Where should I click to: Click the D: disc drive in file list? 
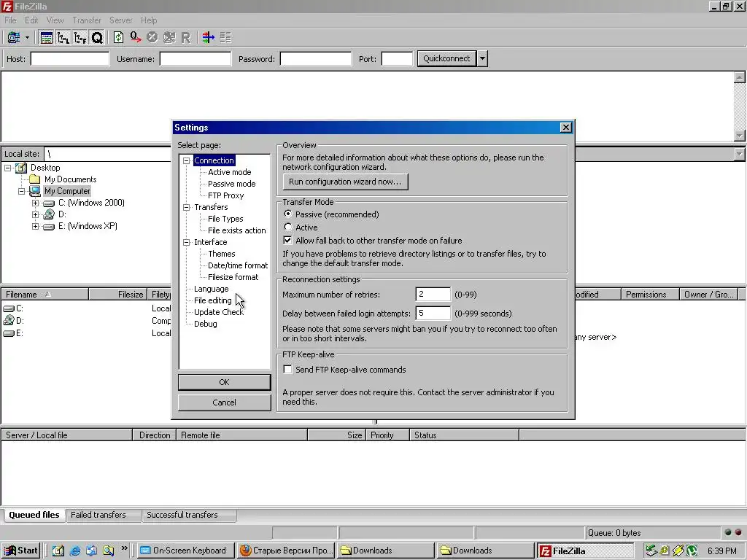9,321
